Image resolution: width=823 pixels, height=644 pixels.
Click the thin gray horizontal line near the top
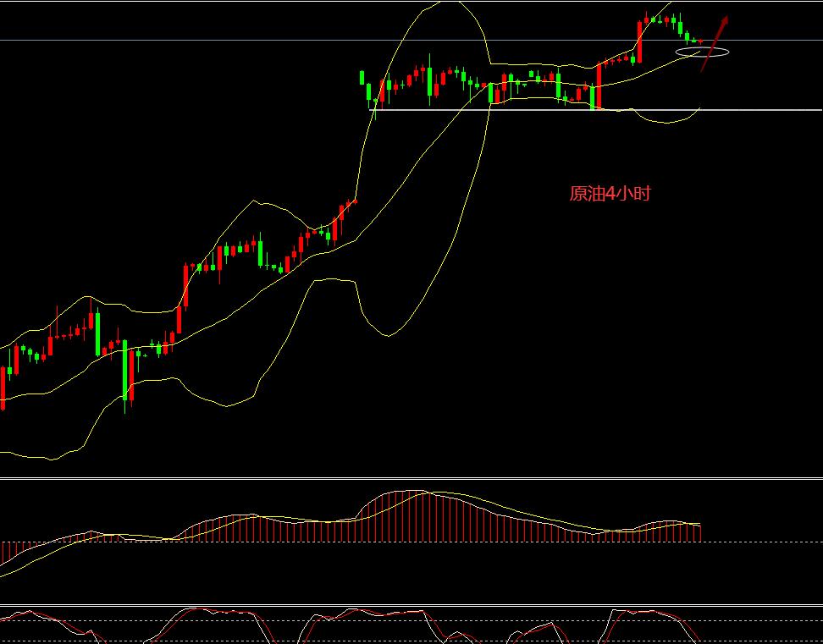[x=254, y=40]
